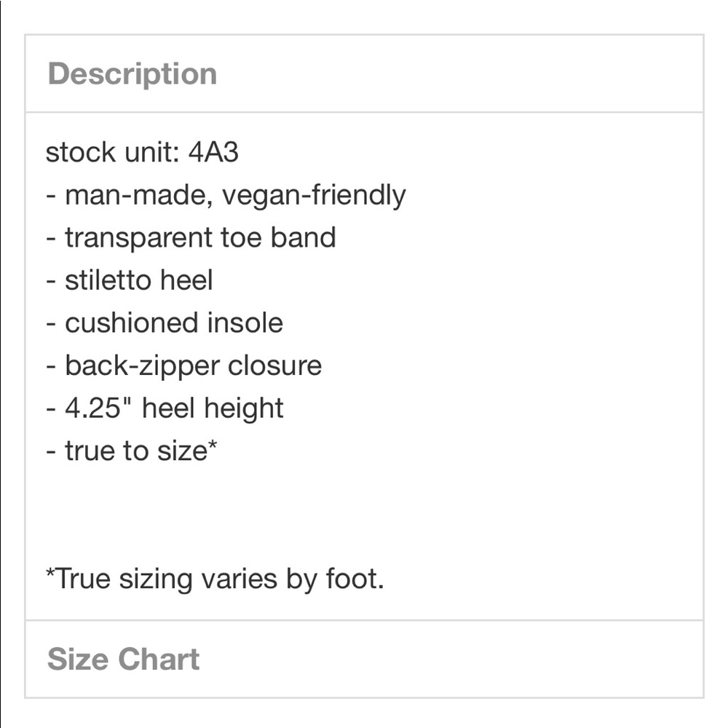
Task: Collapse the Description section header
Action: click(x=364, y=74)
